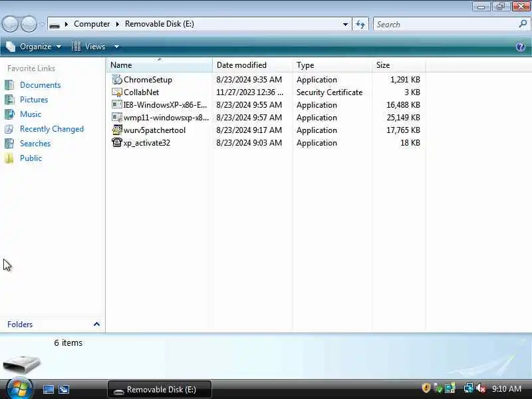Click Switch between windows quick launch icon

pyautogui.click(x=64, y=389)
